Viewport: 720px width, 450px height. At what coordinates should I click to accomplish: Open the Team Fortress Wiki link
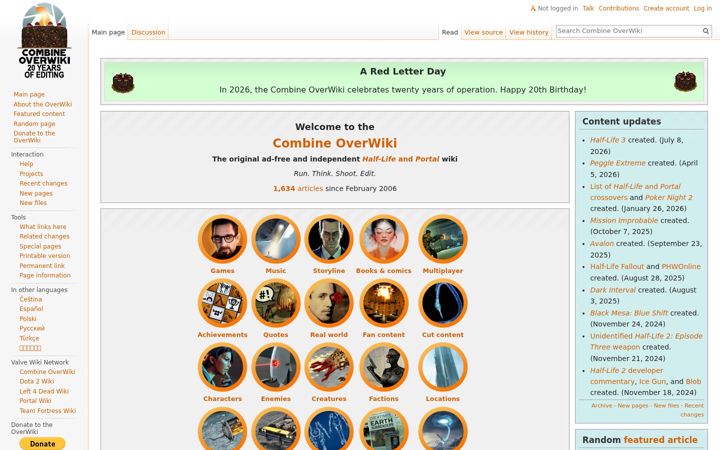pyautogui.click(x=47, y=411)
